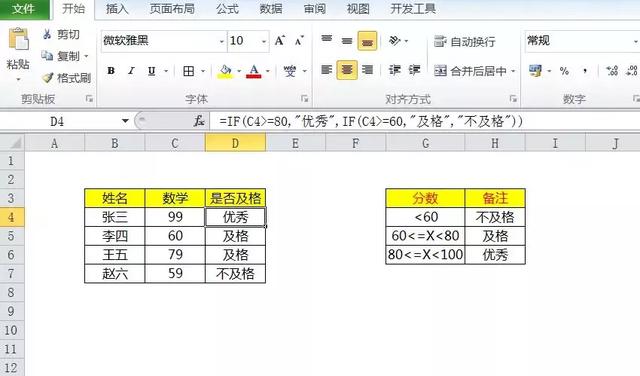Apply the borders grid icon
The image size is (640, 376).
[x=189, y=71]
